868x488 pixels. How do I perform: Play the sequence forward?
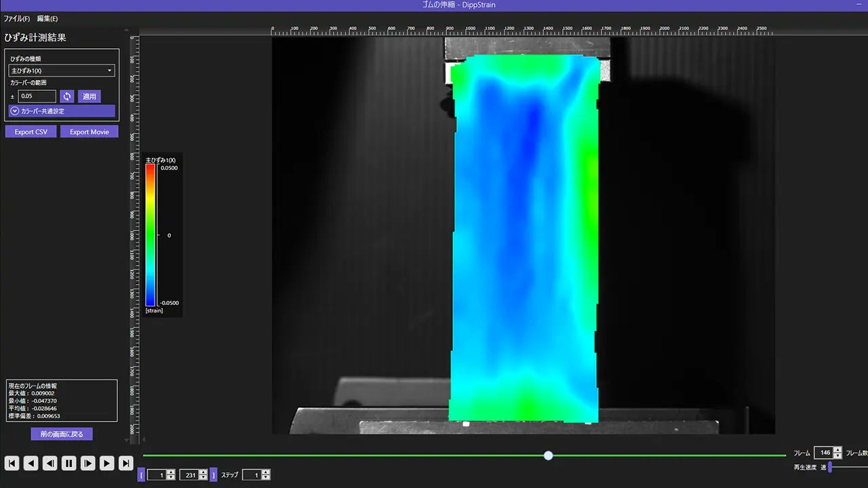tap(106, 464)
